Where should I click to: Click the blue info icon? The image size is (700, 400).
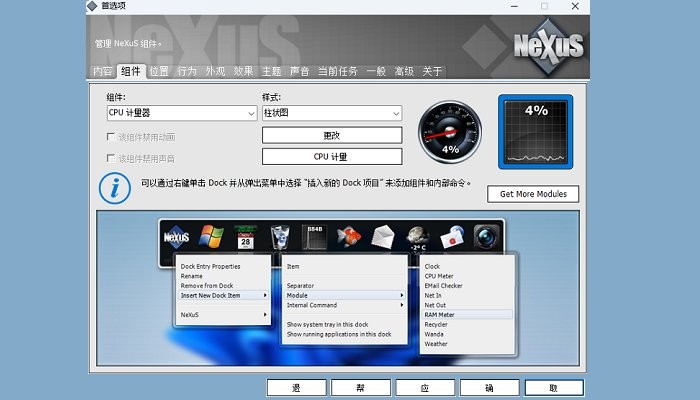pos(115,188)
